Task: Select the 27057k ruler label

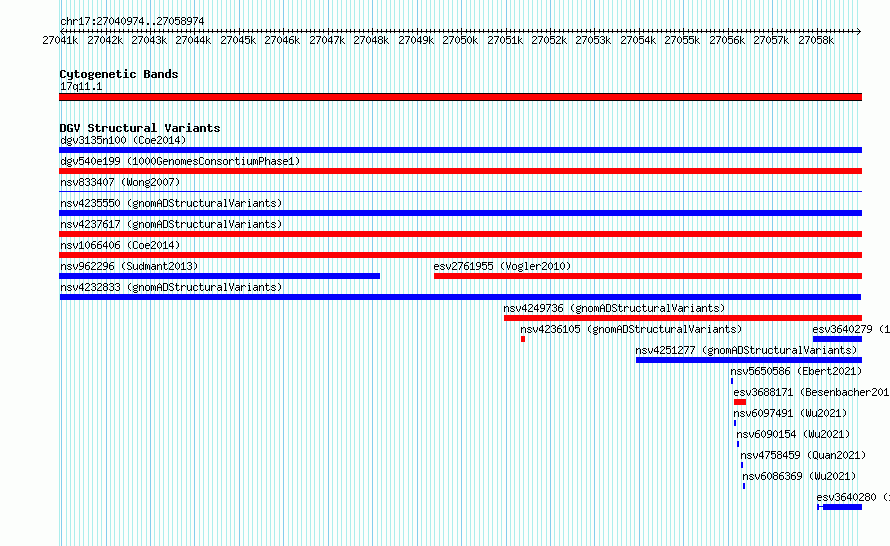Action: pos(771,40)
